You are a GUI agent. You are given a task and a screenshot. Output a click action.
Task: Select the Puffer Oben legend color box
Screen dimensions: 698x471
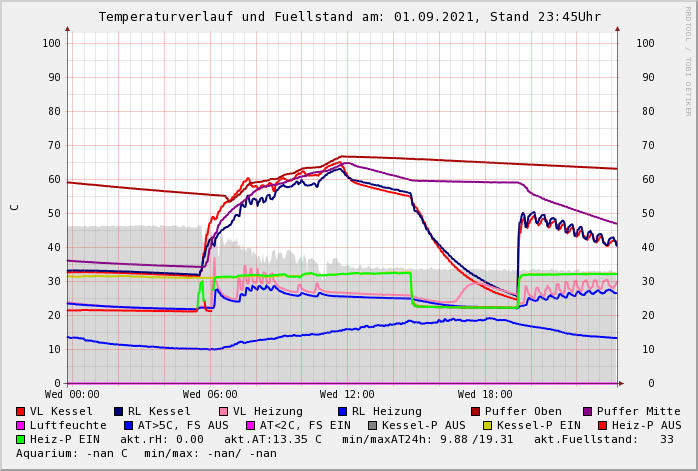(476, 411)
